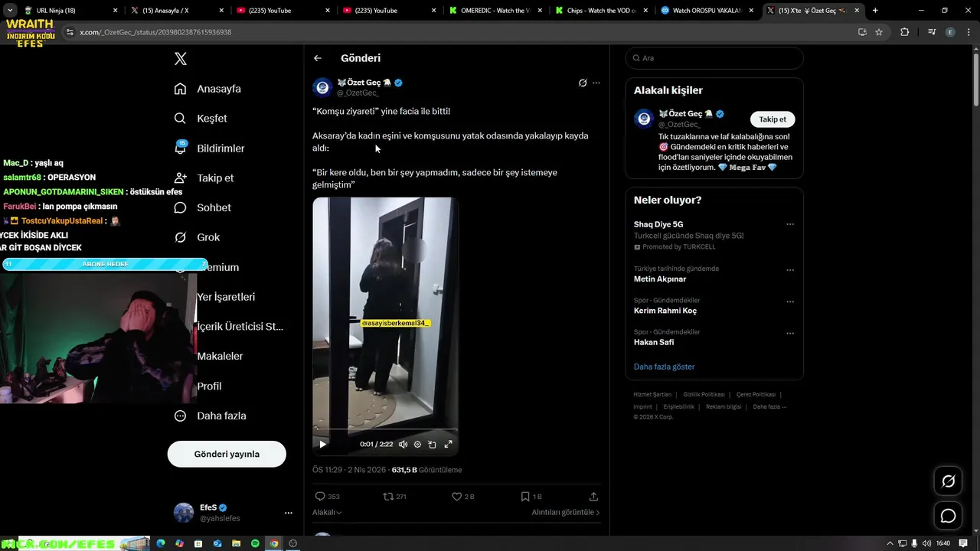Switch to the Anasayfa / X tab

click(x=177, y=11)
